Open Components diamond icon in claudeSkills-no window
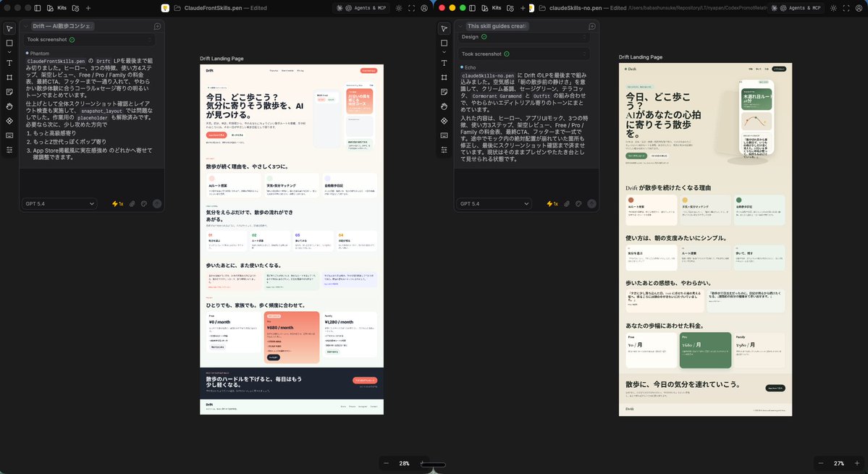This screenshot has width=868, height=474. [444, 121]
